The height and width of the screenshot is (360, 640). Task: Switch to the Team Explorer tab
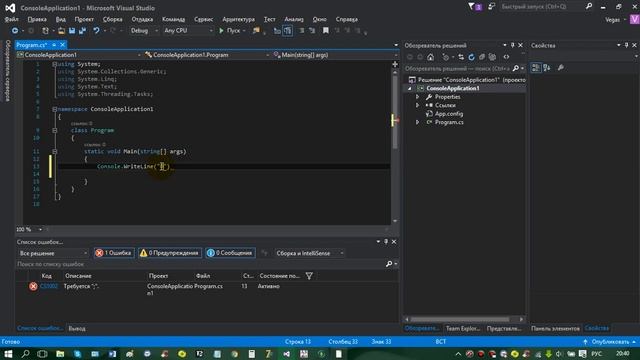click(x=463, y=329)
